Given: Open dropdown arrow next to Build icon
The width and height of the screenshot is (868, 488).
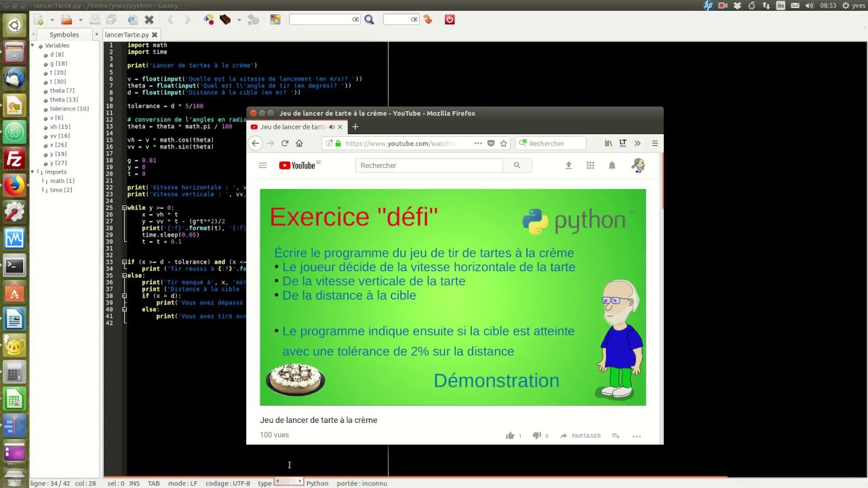Looking at the screenshot, I should (x=239, y=20).
